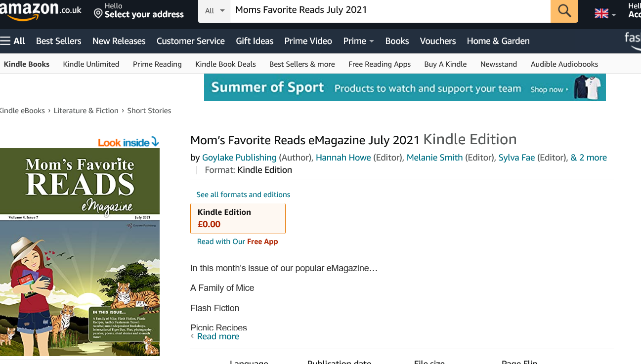Click the Summer of Sport banner
The height and width of the screenshot is (364, 641).
tap(405, 87)
